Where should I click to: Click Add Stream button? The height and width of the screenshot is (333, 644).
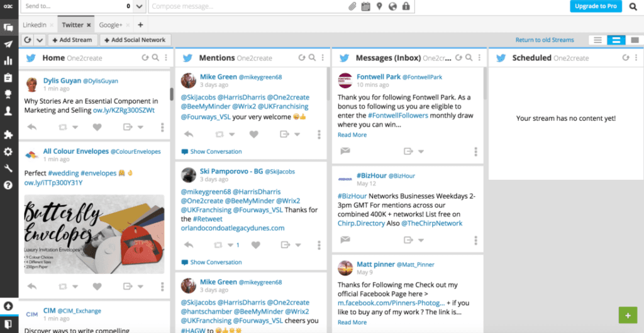tap(73, 40)
